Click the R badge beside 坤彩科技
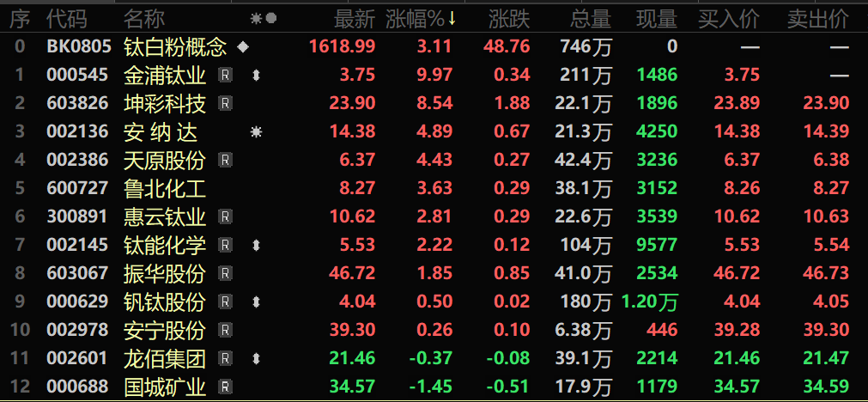 coord(225,103)
